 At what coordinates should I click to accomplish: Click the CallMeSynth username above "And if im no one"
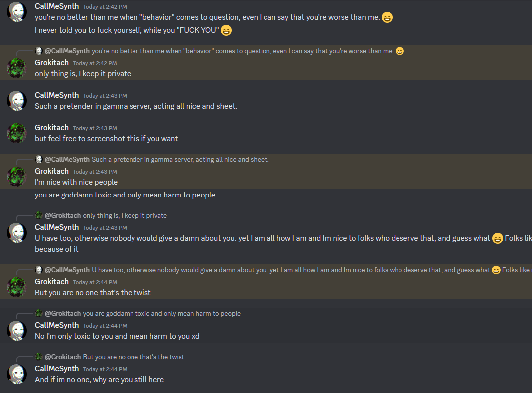pyautogui.click(x=57, y=369)
